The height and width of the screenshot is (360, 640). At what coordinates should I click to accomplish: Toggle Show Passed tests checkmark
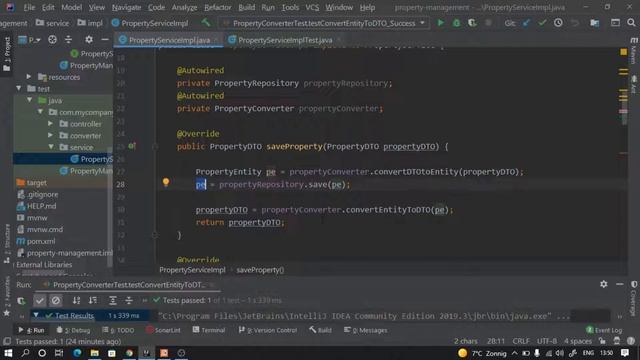tap(40, 301)
